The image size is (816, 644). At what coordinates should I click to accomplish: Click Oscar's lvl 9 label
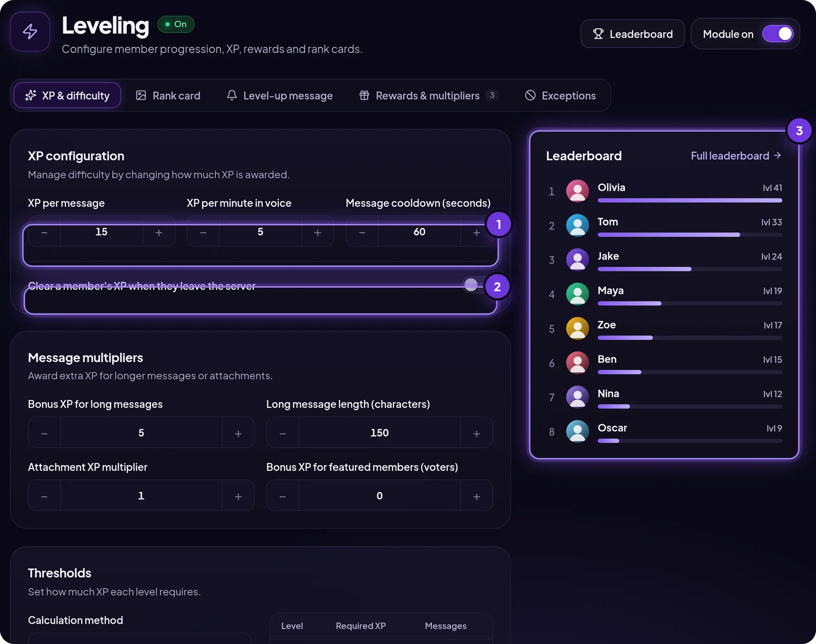click(x=774, y=428)
